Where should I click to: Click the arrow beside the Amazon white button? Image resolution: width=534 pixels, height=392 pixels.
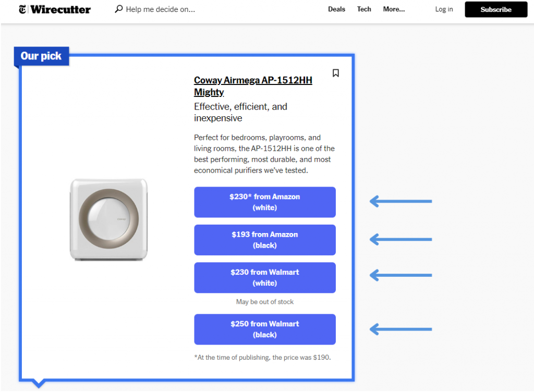click(400, 201)
